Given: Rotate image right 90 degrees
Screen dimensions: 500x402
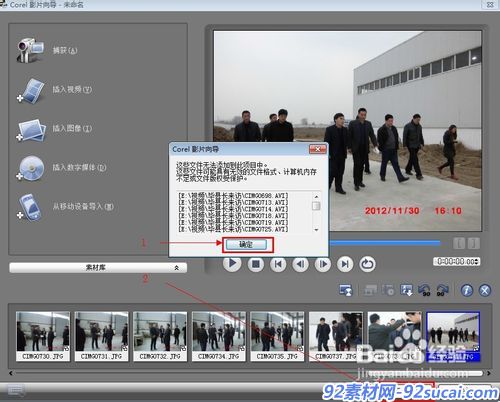Looking at the screenshot, I should point(442,290).
